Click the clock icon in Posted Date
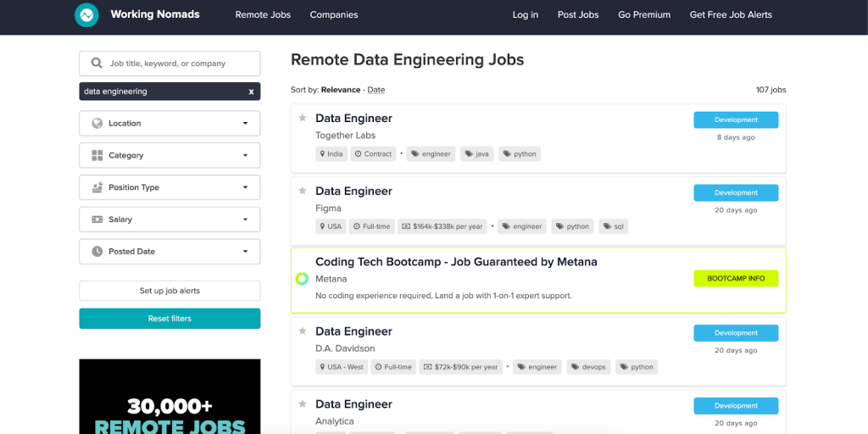Screen dimensions: 868x434 97,251
